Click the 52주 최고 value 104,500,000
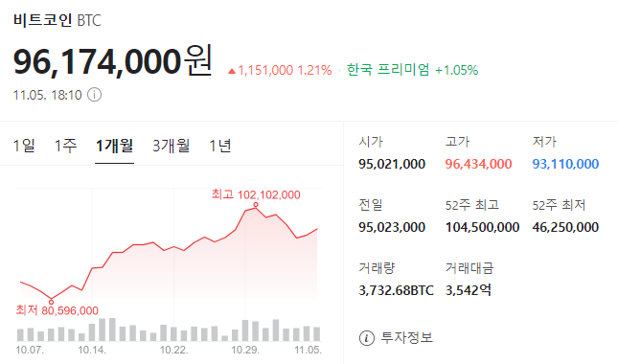The image size is (618, 364). tap(482, 227)
